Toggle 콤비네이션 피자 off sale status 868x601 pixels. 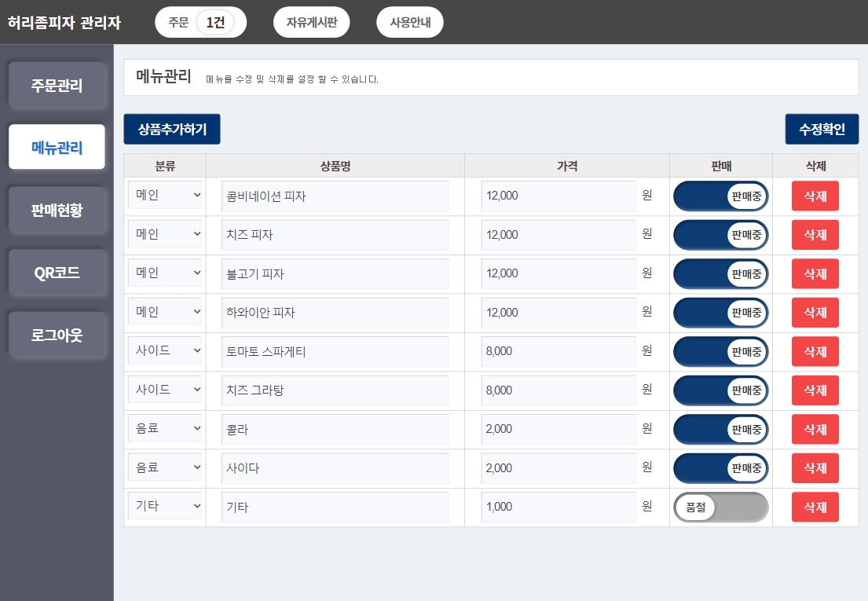point(720,196)
